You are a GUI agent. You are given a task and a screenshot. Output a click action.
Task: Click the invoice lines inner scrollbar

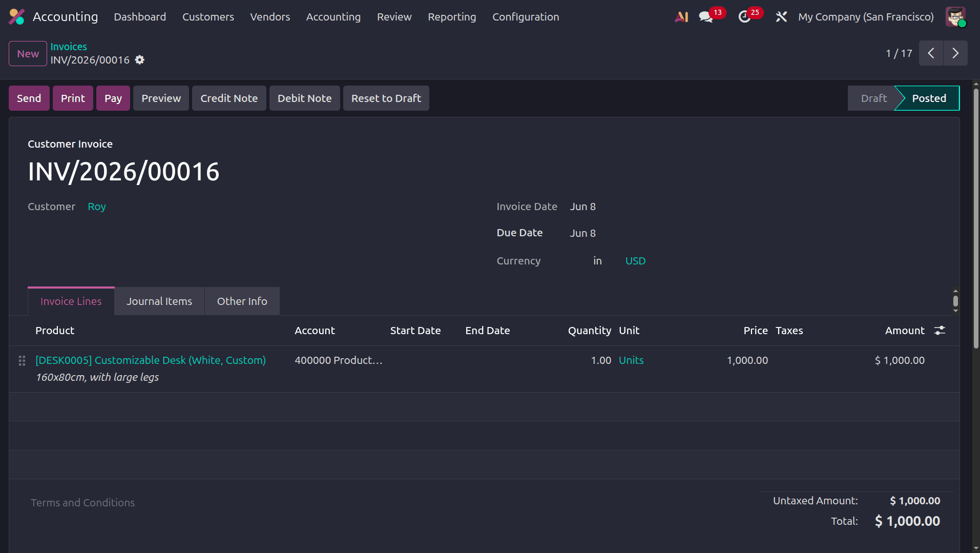[955, 301]
